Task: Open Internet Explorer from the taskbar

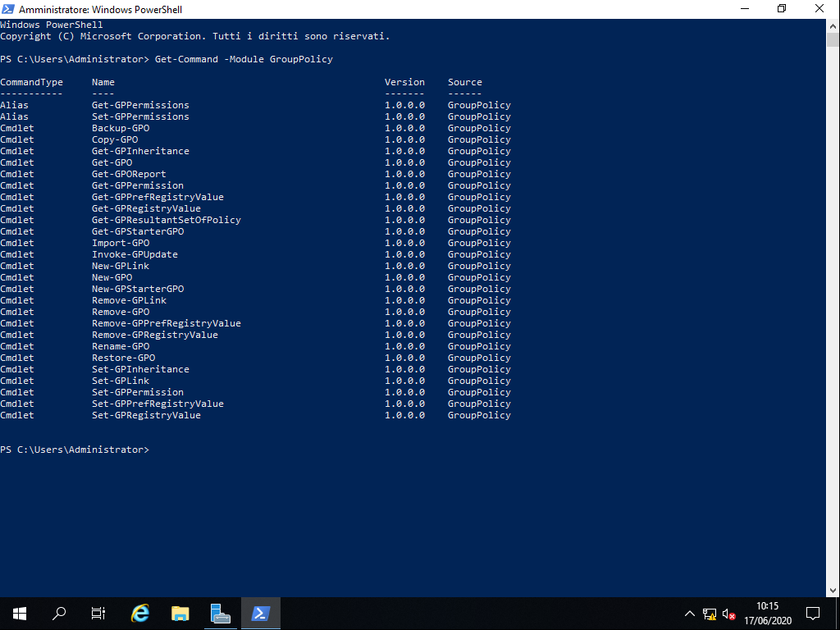Action: (139, 613)
